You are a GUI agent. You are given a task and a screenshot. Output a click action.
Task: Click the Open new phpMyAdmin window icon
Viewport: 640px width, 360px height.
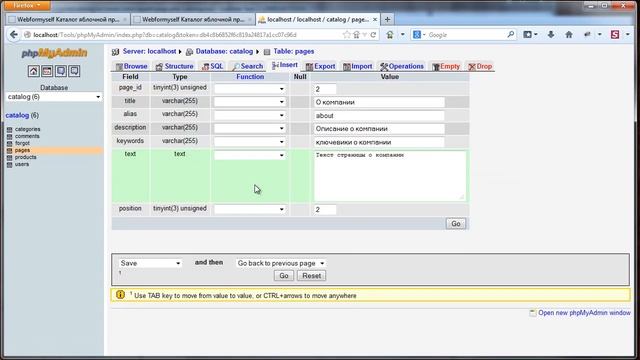point(532,313)
